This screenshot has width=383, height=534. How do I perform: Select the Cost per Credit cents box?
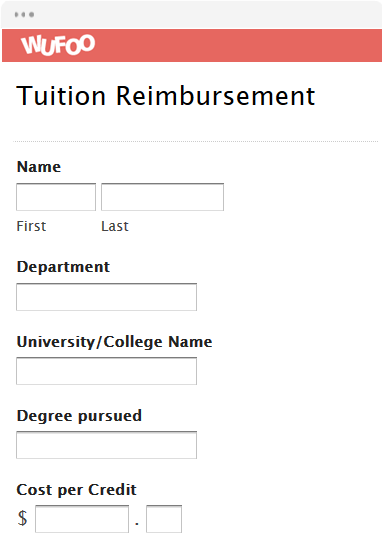coord(164,519)
